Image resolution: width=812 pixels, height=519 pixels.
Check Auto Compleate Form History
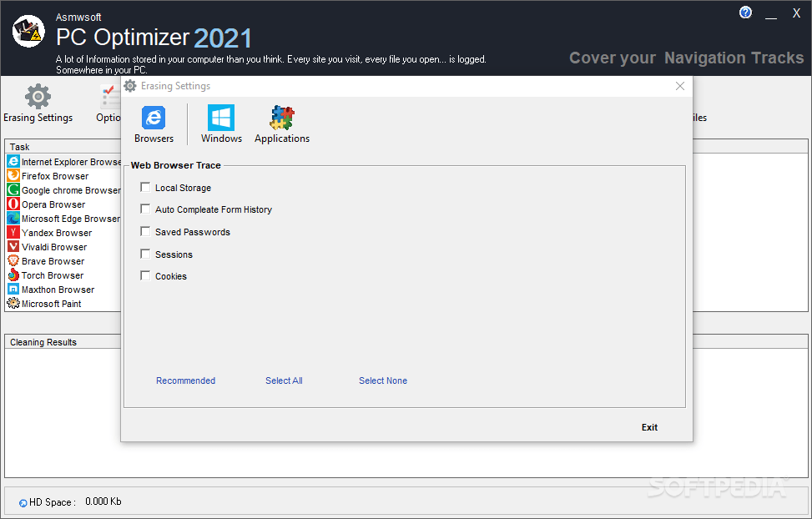(145, 209)
